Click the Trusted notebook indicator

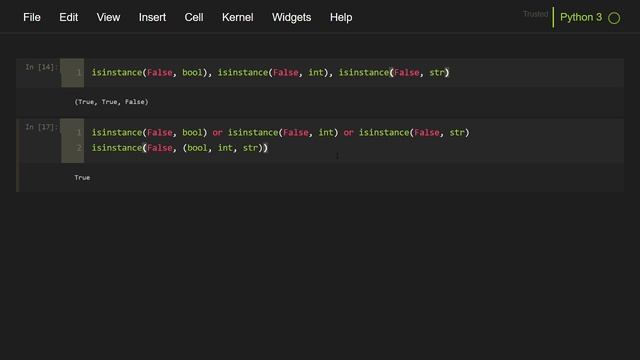(x=536, y=14)
